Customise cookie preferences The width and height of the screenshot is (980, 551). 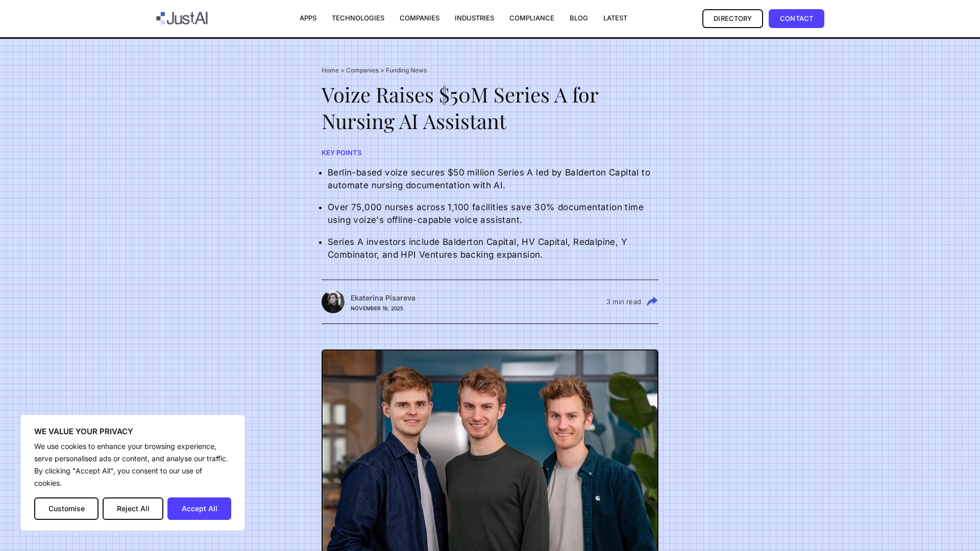coord(66,509)
